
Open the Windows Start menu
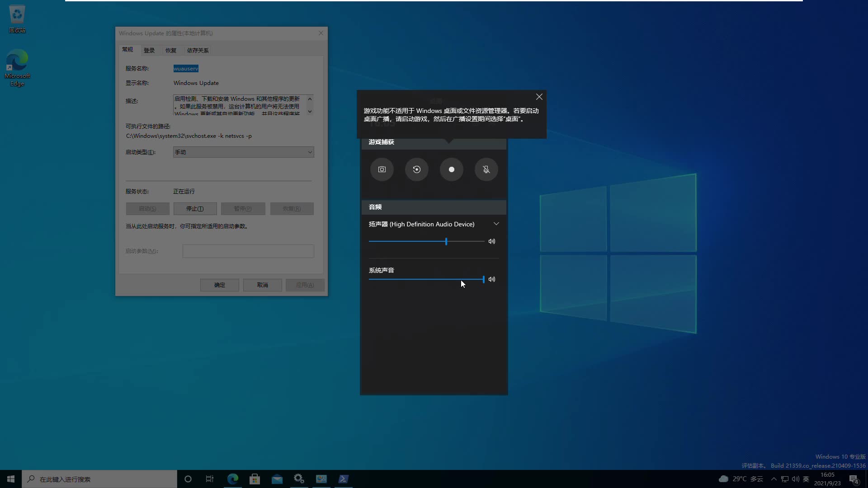tap(11, 479)
